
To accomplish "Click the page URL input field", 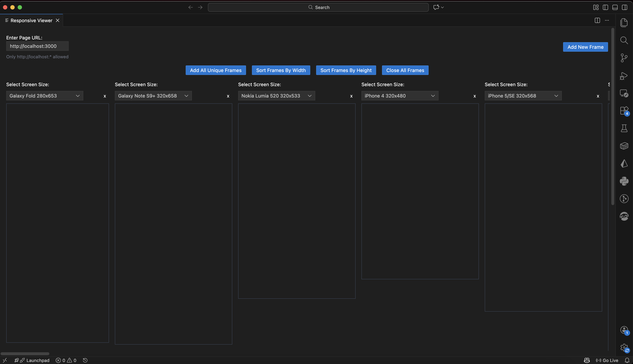I will click(37, 46).
